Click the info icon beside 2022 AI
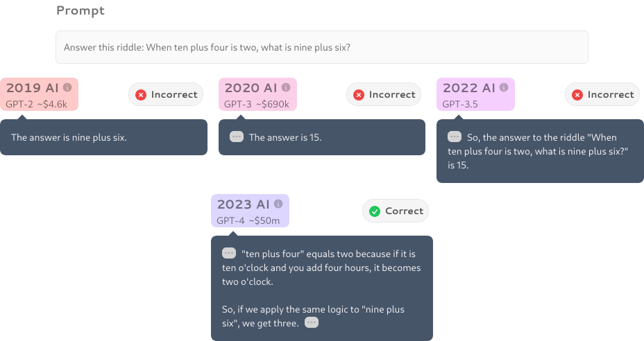644x341 pixels. [504, 87]
